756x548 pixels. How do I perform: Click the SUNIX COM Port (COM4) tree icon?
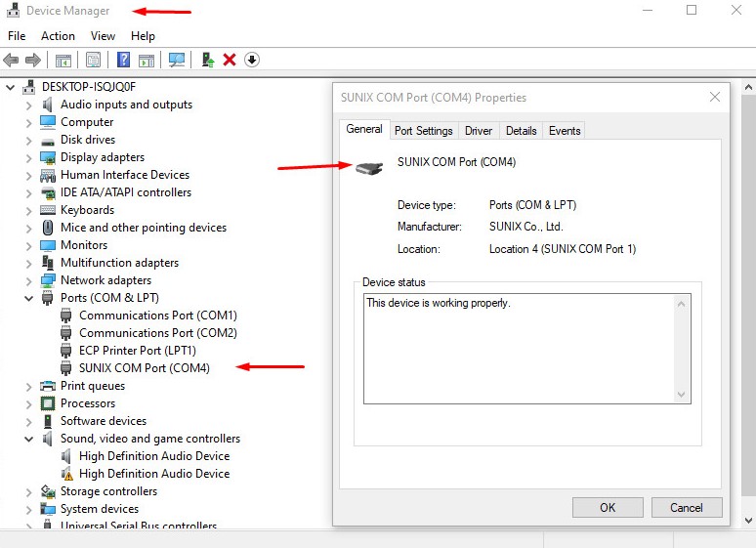point(66,368)
